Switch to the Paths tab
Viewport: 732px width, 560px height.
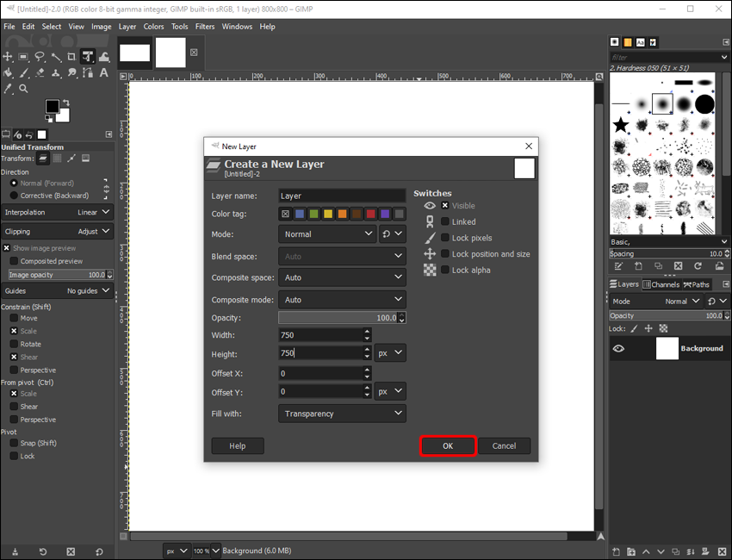(696, 284)
